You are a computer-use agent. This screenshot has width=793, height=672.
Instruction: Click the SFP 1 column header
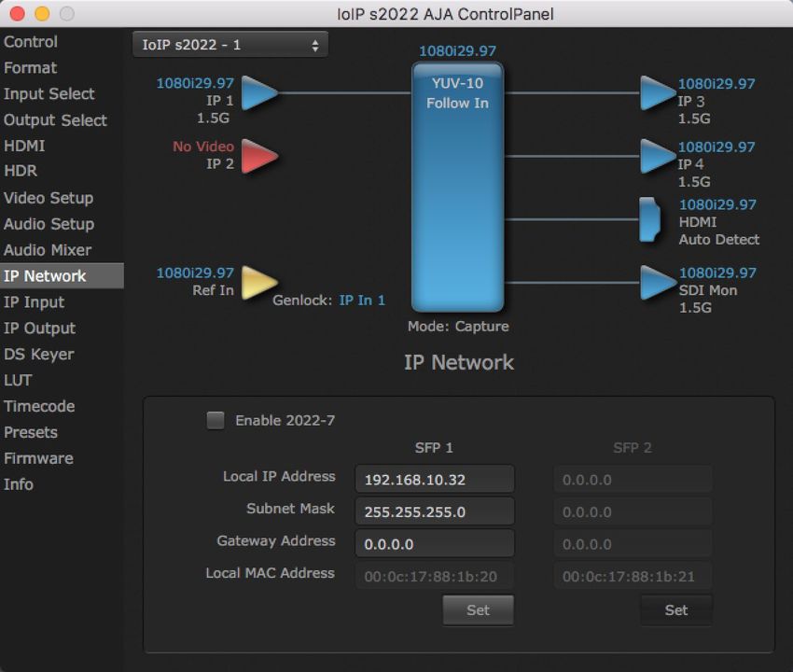[x=434, y=447]
